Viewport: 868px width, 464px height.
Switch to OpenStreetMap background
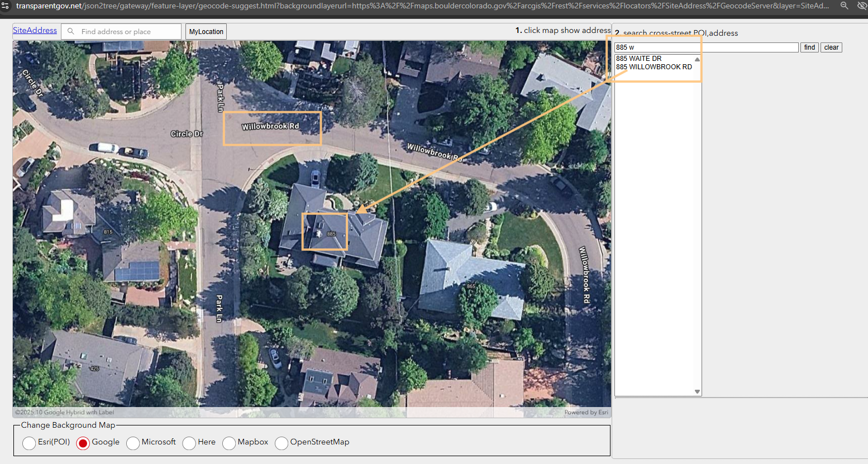[x=282, y=443]
